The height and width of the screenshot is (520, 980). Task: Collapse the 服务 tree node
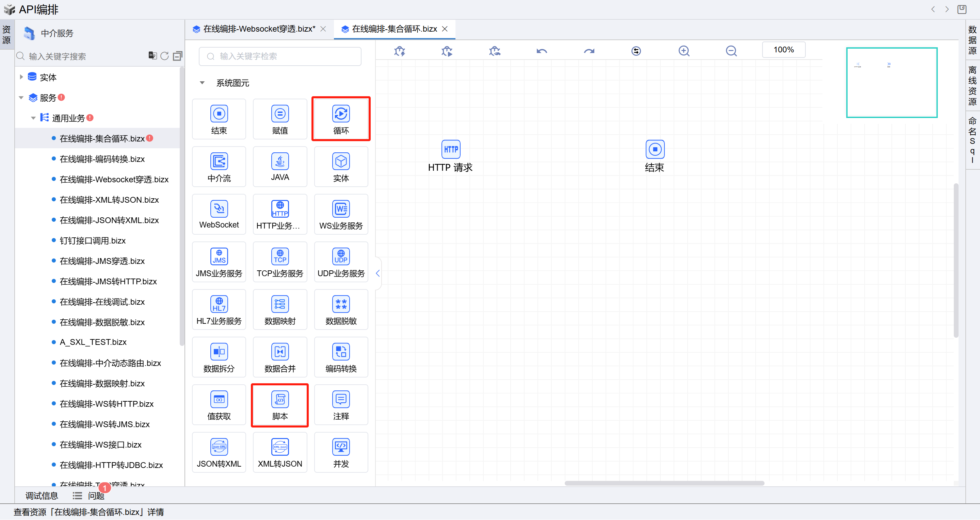(x=21, y=98)
